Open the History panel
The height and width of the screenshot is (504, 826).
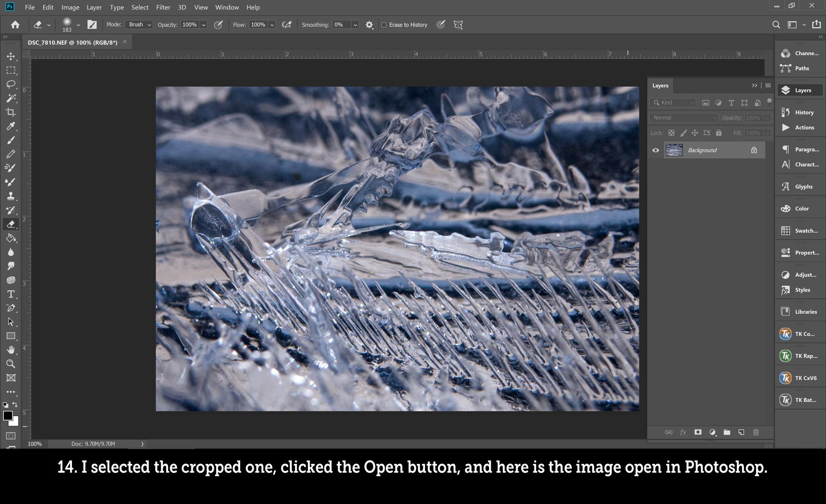[x=800, y=112]
